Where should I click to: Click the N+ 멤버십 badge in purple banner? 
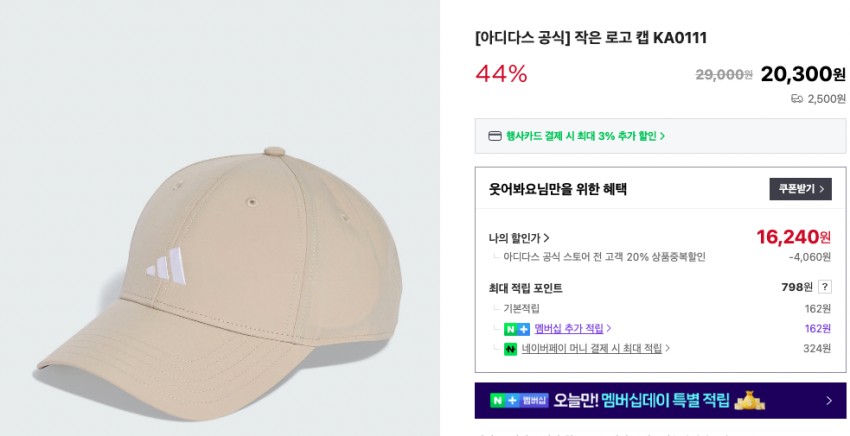(519, 400)
